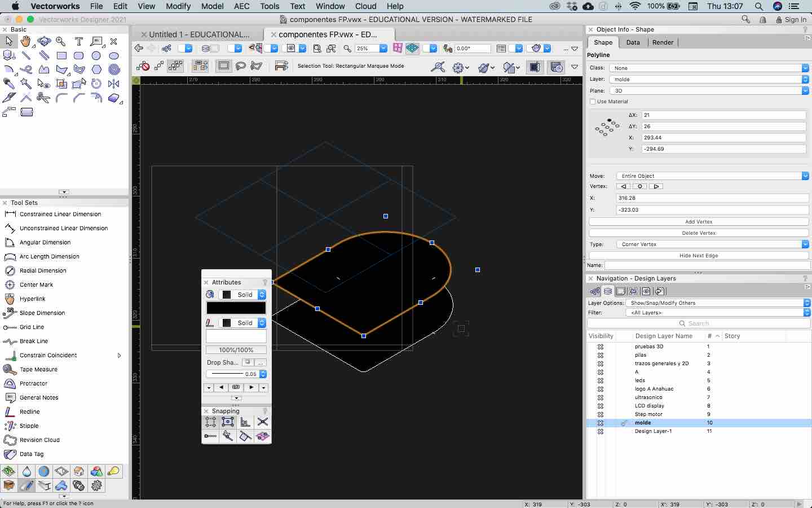The width and height of the screenshot is (812, 508).
Task: Click the Hyperlink tool icon
Action: coord(10,299)
